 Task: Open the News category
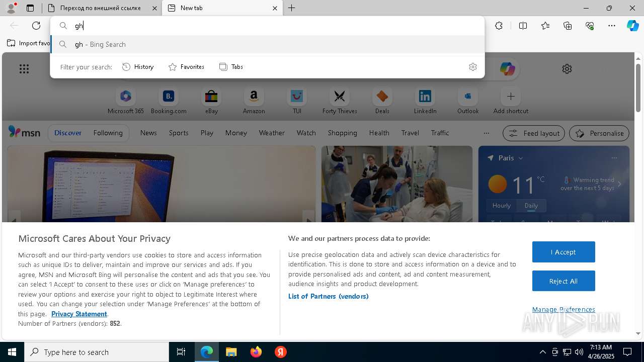click(148, 133)
